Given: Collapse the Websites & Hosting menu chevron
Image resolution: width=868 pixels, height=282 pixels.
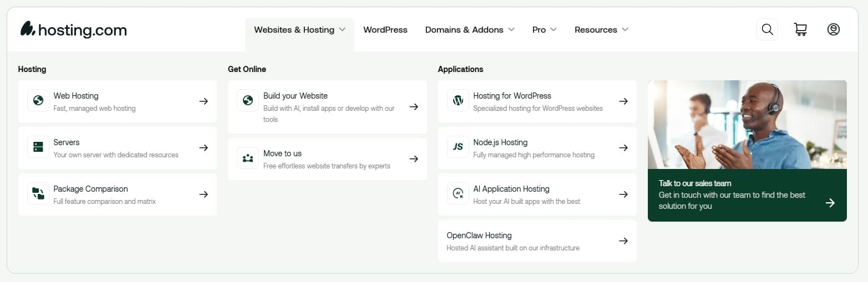Looking at the screenshot, I should (x=342, y=29).
